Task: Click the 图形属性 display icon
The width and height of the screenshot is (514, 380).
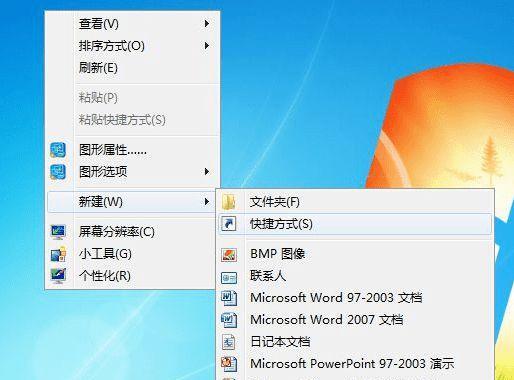Action: point(58,150)
